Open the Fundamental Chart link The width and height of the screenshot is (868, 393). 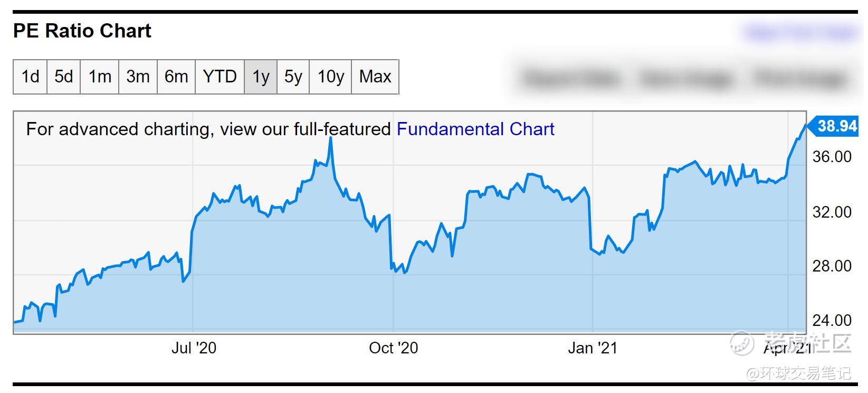click(x=475, y=129)
